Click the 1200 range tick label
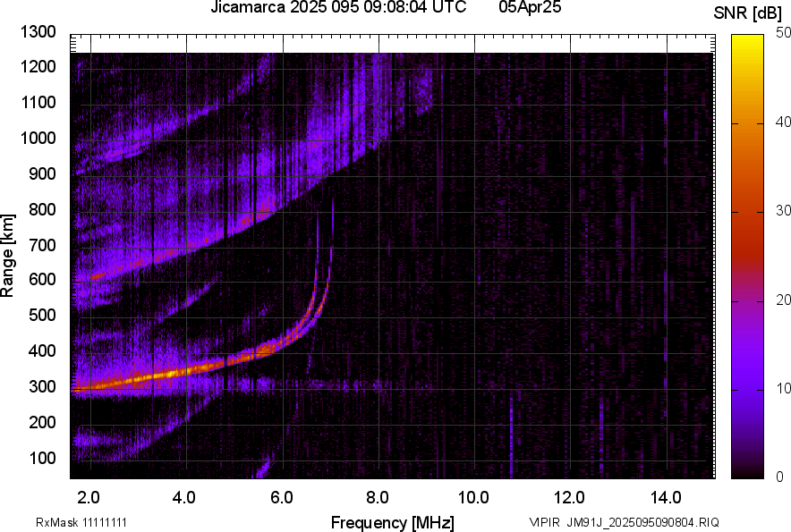791x532 pixels. click(38, 66)
